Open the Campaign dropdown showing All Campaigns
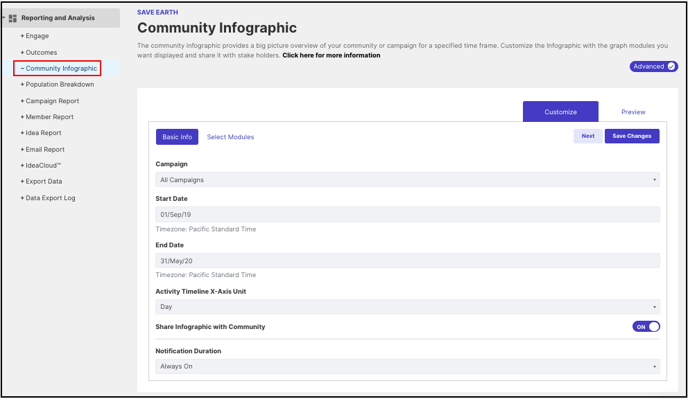This screenshot has width=688, height=399. [407, 180]
